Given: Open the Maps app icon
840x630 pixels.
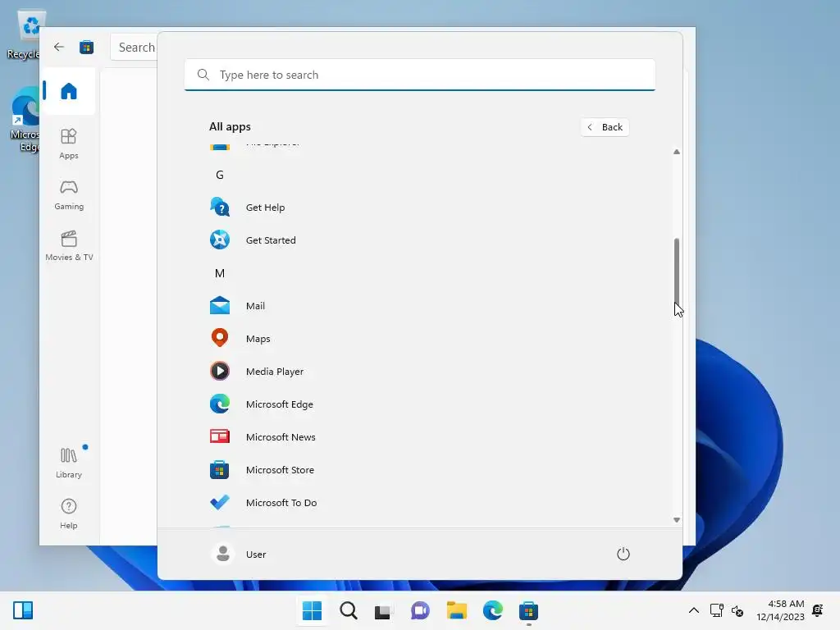Looking at the screenshot, I should tap(220, 338).
